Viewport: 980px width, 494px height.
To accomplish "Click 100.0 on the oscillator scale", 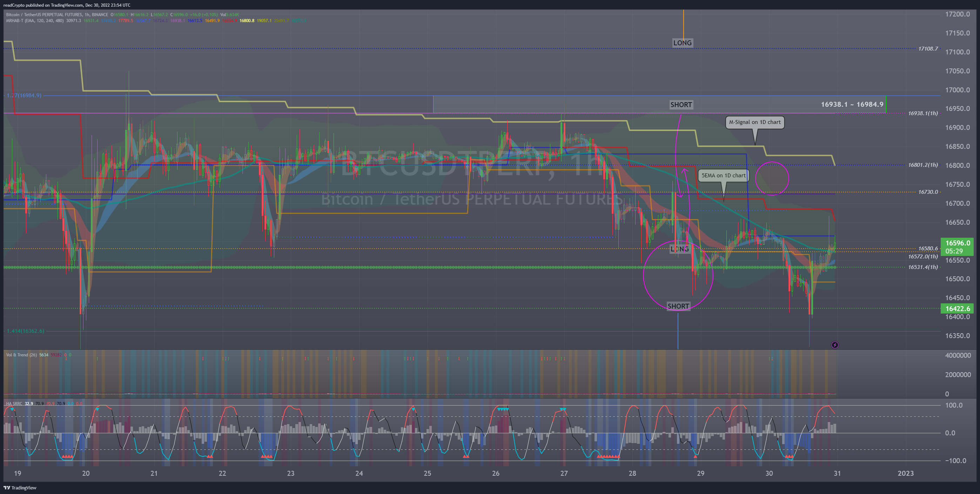I will [x=954, y=405].
